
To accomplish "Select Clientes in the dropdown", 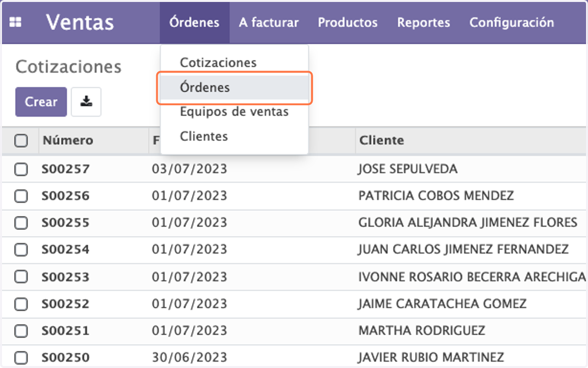I will 234,136.
